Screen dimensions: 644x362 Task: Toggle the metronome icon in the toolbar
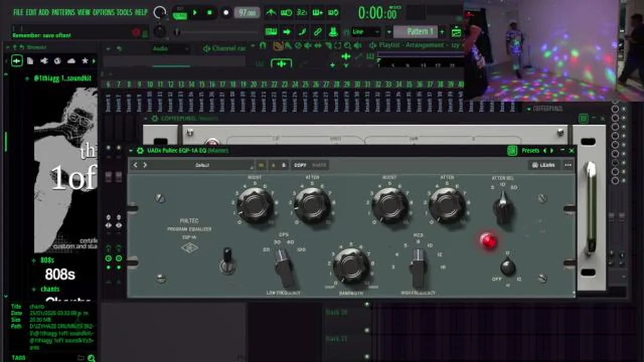pos(271,13)
